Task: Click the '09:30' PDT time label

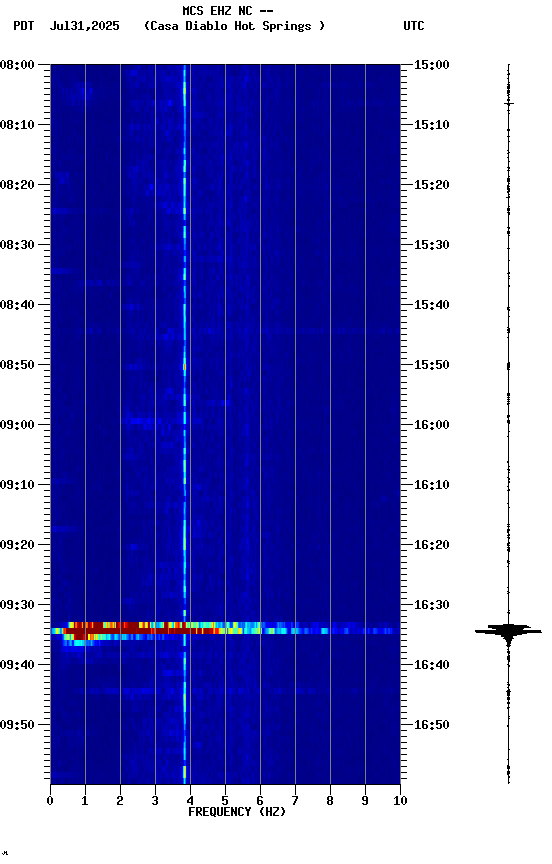Action: click(x=17, y=605)
